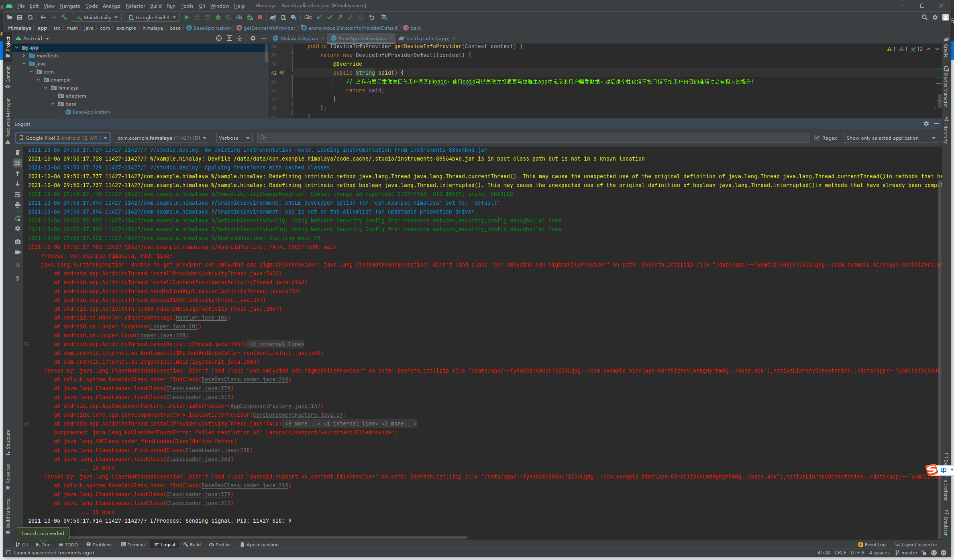The image size is (954, 560).
Task: Toggle the Regex checkbox
Action: tap(817, 138)
